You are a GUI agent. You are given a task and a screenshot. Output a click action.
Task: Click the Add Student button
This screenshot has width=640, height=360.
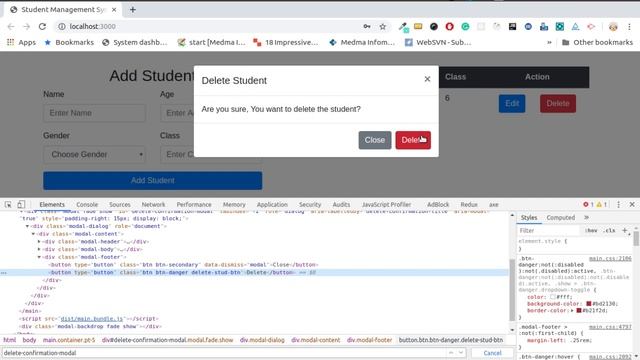pos(153,180)
